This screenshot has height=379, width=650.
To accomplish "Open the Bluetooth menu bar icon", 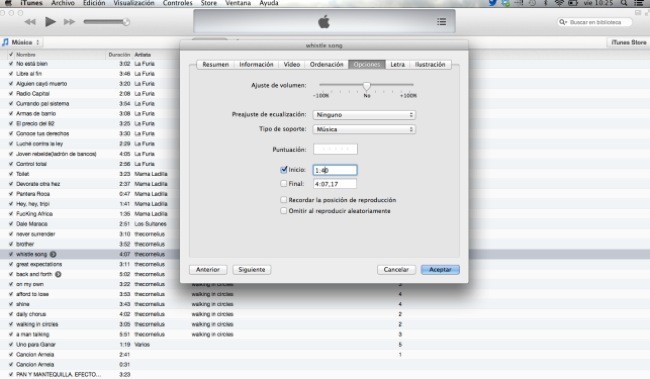I will [546, 3].
